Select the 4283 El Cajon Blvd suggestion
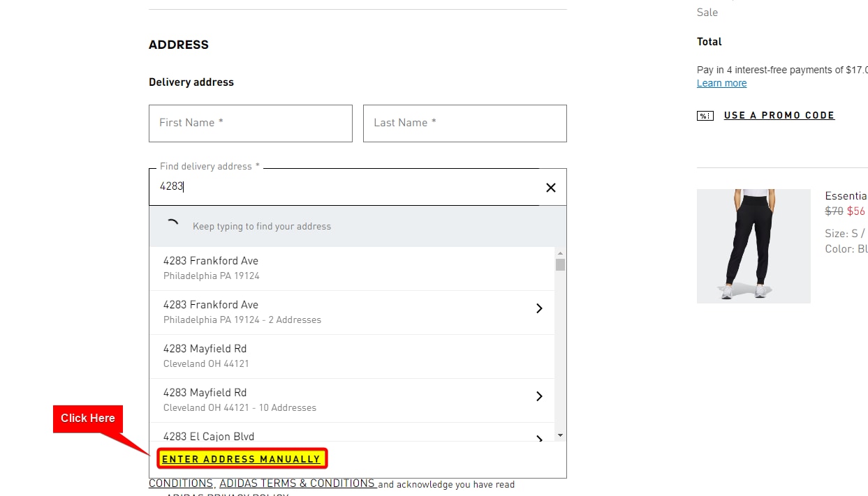The image size is (868, 496). click(352, 433)
